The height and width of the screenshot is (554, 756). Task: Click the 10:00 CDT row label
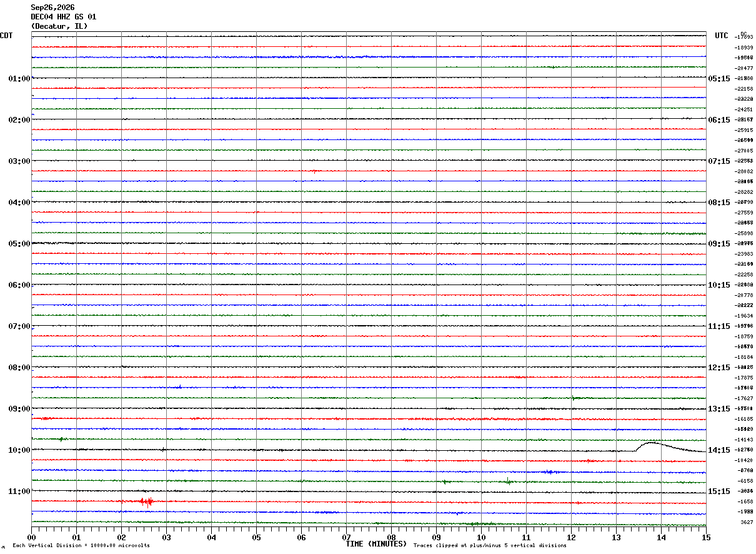point(19,450)
